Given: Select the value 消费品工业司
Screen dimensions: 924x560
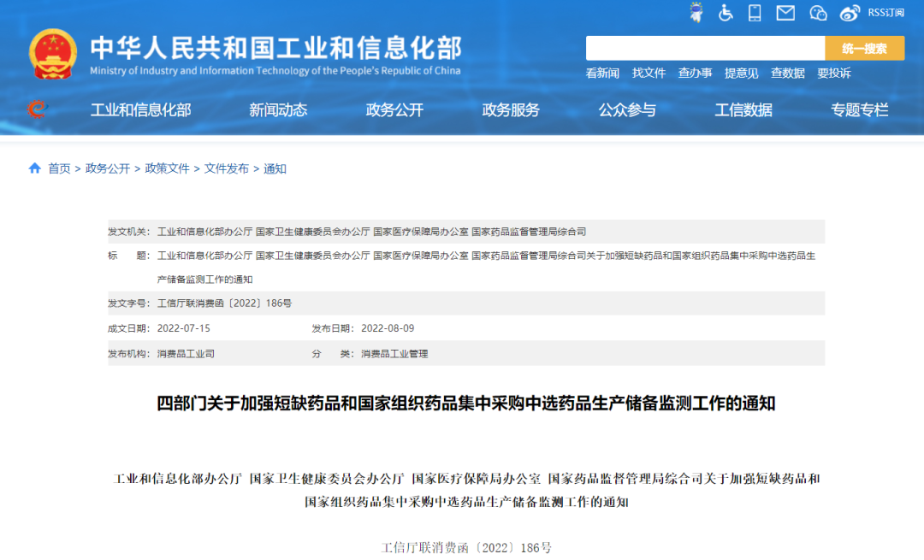Looking at the screenshot, I should [187, 354].
